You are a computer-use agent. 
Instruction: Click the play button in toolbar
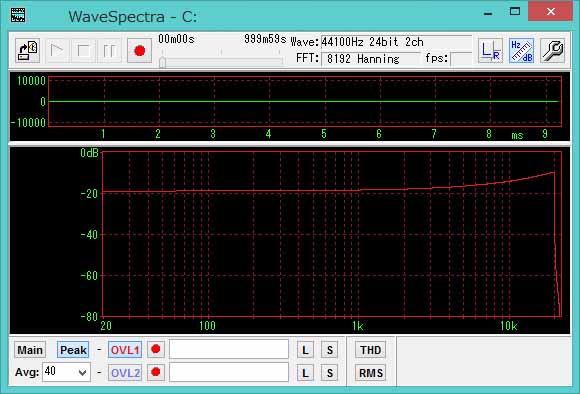[57, 51]
